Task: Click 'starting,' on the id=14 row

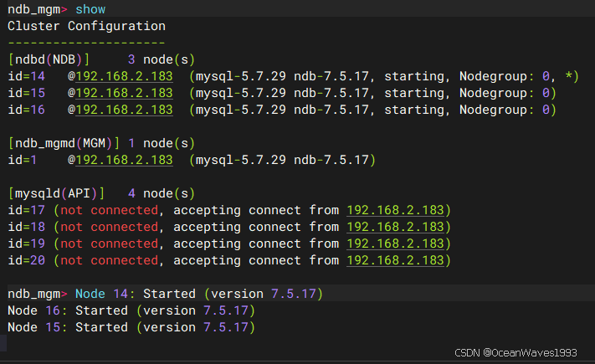Action: [x=418, y=76]
